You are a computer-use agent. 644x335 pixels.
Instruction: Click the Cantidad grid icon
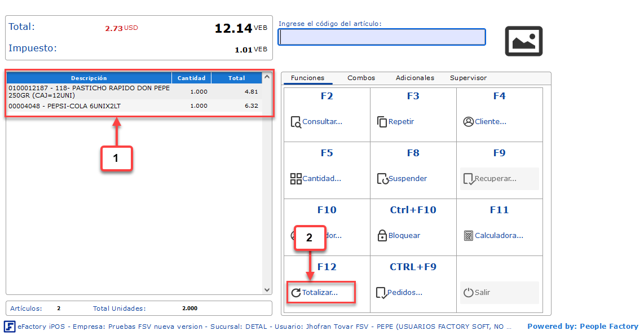click(x=295, y=179)
